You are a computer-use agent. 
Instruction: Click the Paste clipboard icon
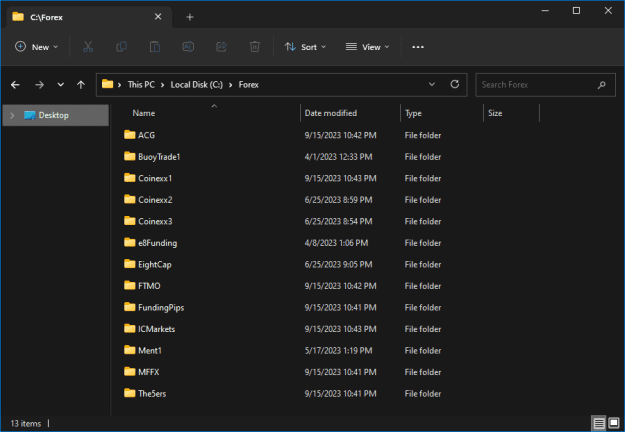tap(155, 47)
